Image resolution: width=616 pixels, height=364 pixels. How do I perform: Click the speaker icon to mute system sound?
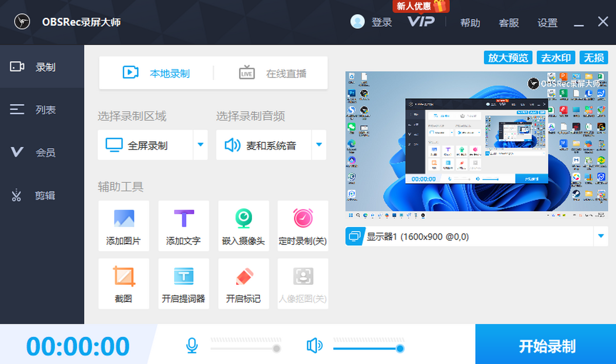point(314,346)
